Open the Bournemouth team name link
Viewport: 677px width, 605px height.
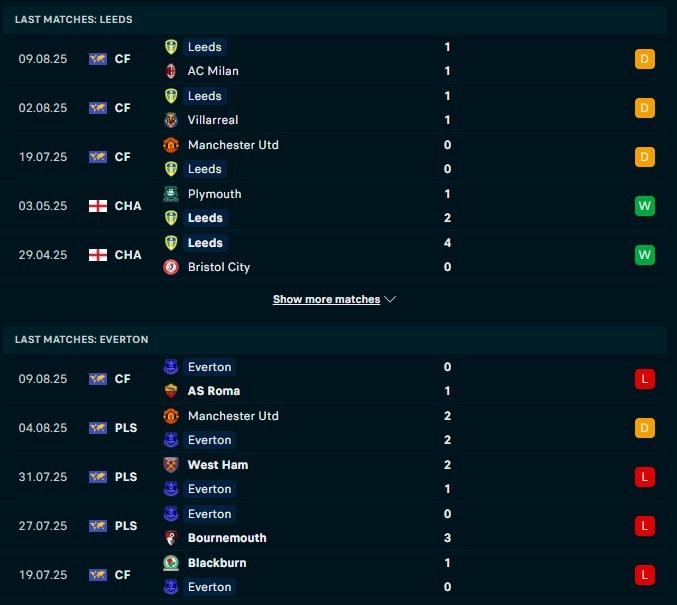[x=227, y=538]
